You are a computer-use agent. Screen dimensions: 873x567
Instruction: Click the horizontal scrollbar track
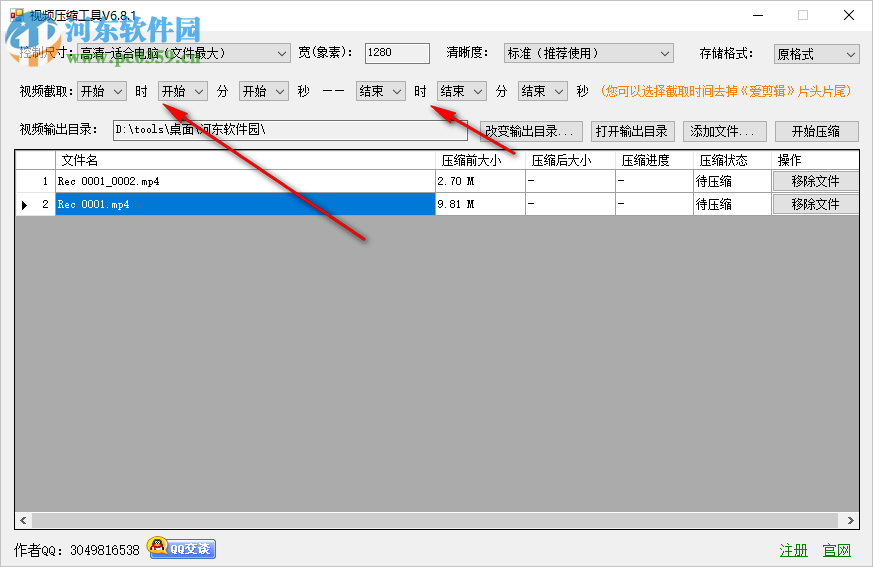pos(435,520)
